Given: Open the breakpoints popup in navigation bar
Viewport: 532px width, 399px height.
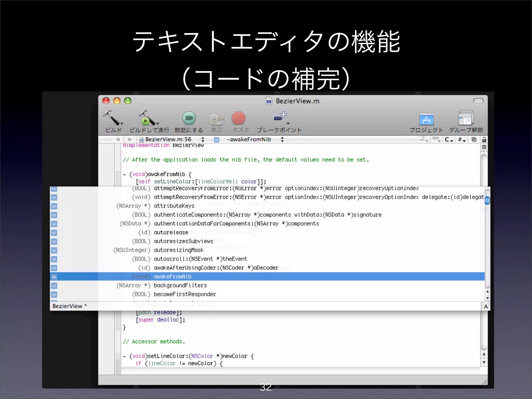Looking at the screenshot, I should 436,140.
